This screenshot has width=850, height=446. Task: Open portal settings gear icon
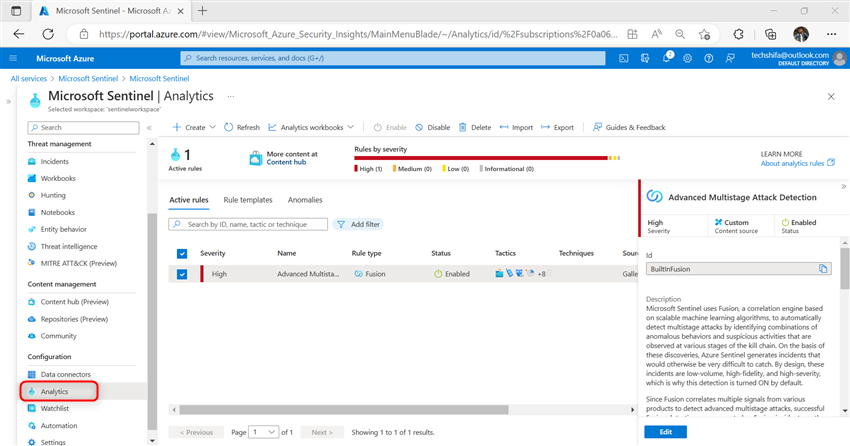pyautogui.click(x=687, y=58)
